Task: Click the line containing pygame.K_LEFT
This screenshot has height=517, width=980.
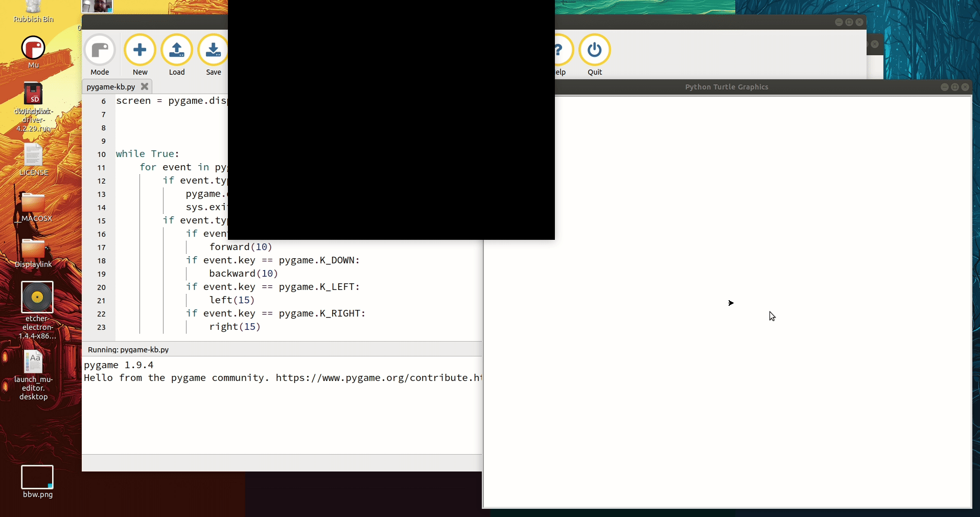Action: tap(273, 287)
